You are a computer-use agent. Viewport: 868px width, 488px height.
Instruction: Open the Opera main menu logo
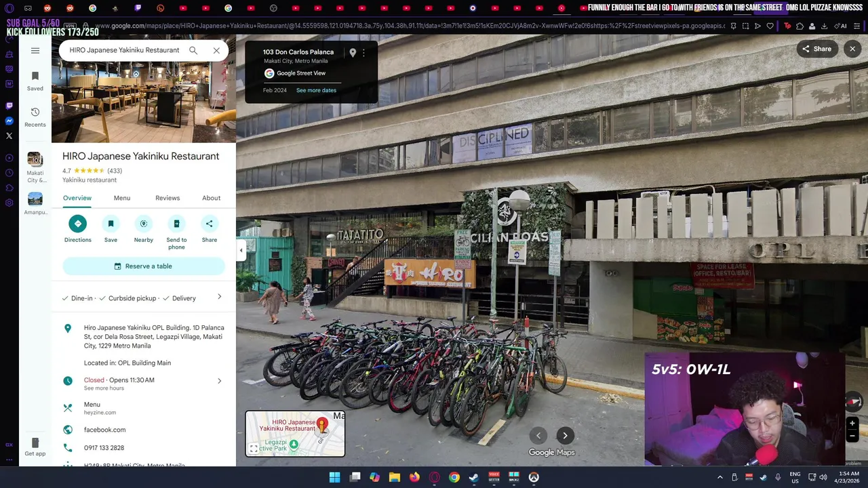(9, 8)
